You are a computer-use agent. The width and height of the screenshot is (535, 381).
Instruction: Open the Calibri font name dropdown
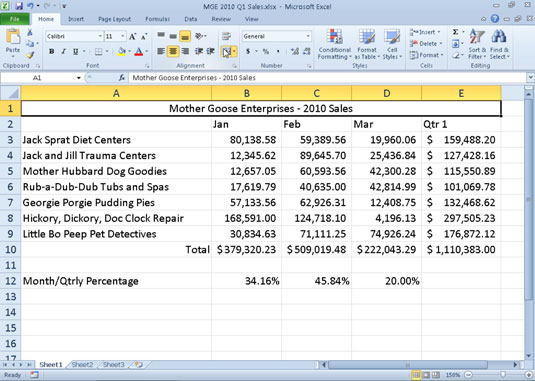pos(100,36)
